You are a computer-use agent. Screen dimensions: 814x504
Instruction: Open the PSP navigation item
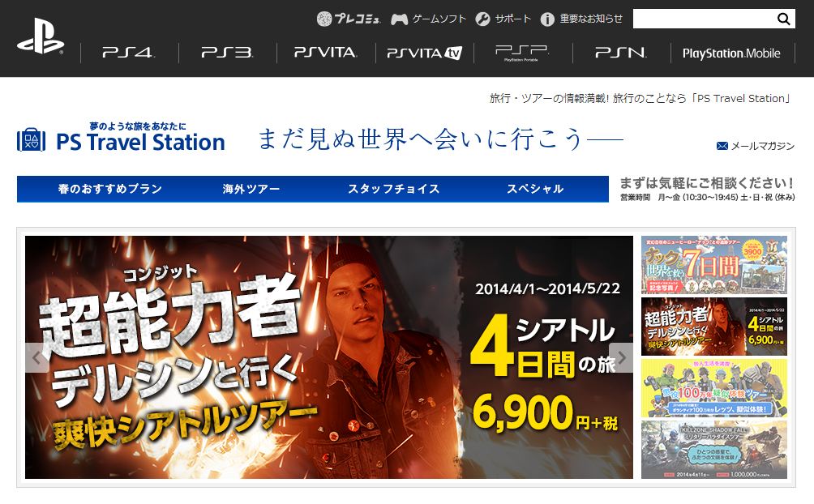tap(522, 53)
